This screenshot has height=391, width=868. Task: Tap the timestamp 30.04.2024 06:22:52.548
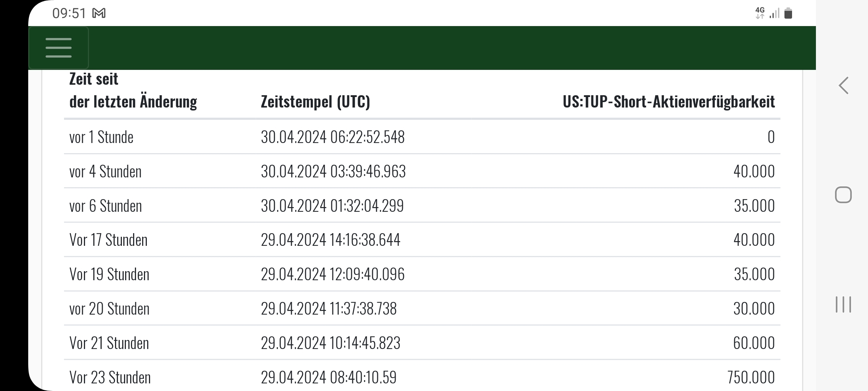pos(333,137)
